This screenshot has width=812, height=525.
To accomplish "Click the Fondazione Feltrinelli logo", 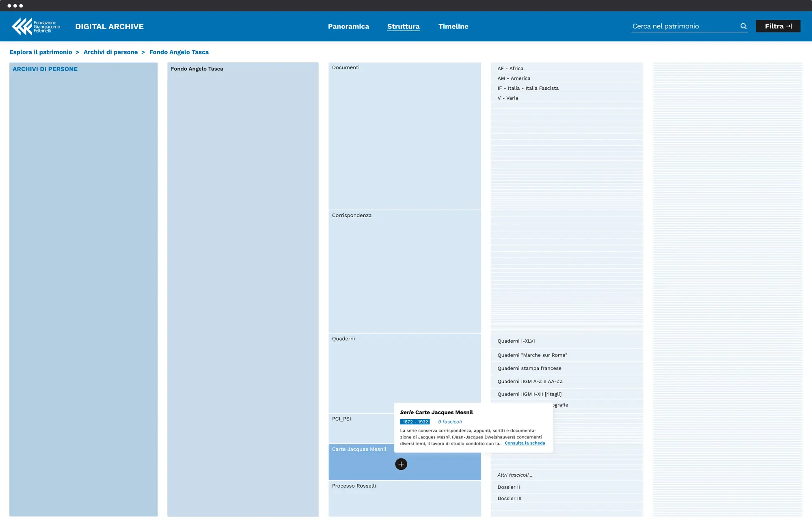I will (36, 26).
